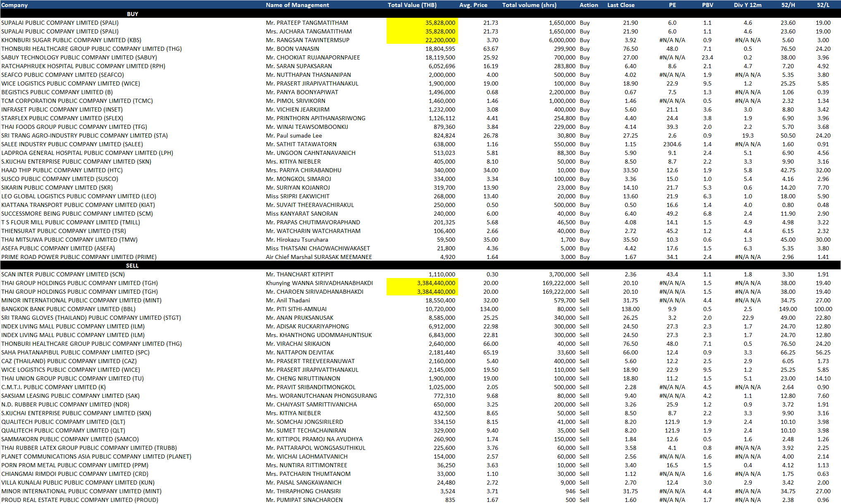
Task: Click C.M.T.I. PUBLIC COMPANY LIMITED (K)
Action: (53, 387)
